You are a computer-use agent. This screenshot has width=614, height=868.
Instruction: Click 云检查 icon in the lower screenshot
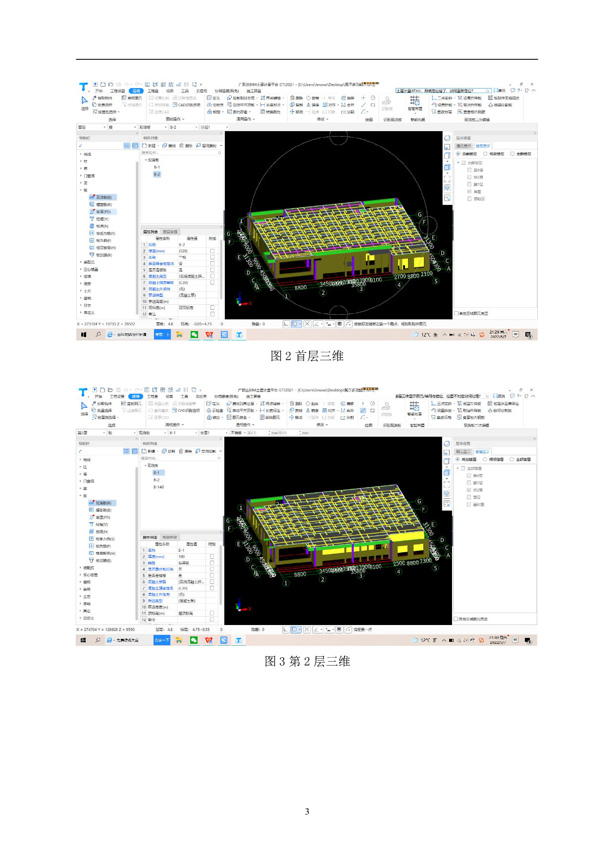pos(215,411)
